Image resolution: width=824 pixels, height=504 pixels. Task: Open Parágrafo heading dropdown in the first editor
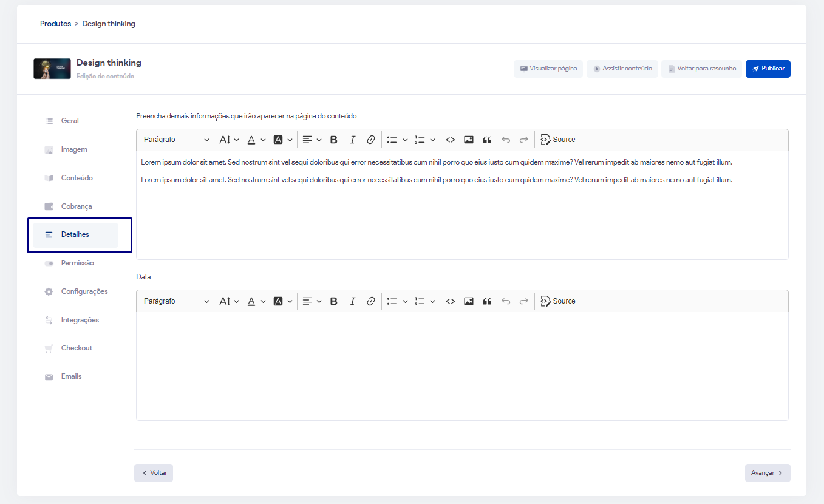point(176,140)
